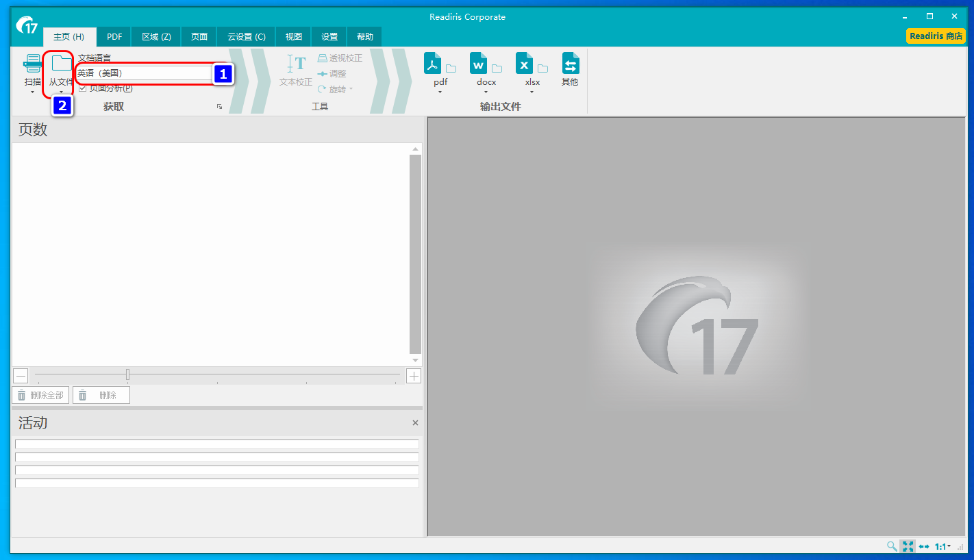Click the Delete All (删除全部) button
Viewport: 974px width, 560px height.
point(40,395)
